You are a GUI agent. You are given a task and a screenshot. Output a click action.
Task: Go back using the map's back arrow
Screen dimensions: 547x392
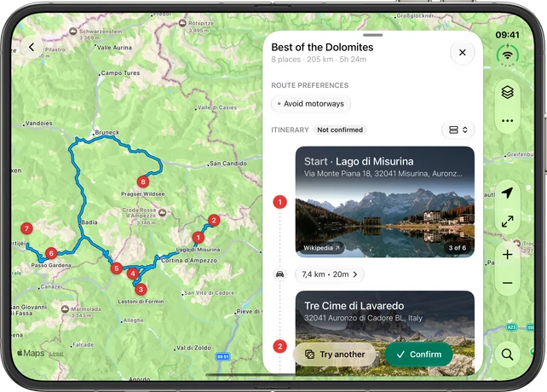click(x=32, y=47)
